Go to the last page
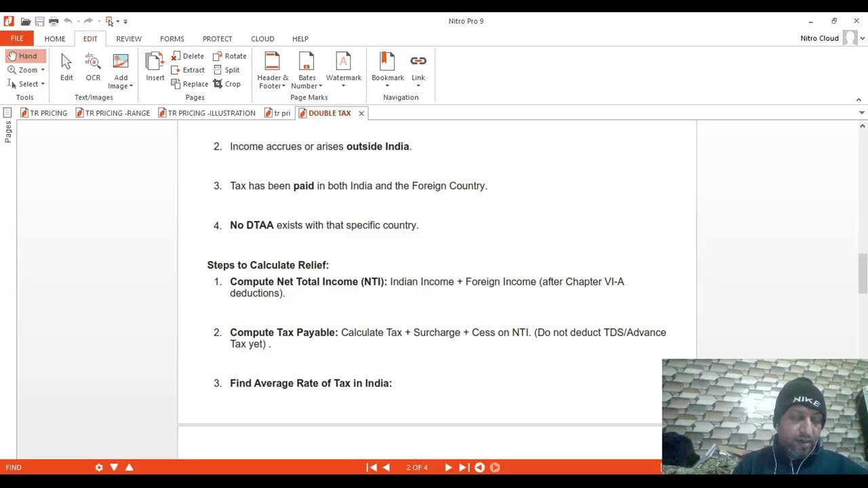 tap(464, 467)
